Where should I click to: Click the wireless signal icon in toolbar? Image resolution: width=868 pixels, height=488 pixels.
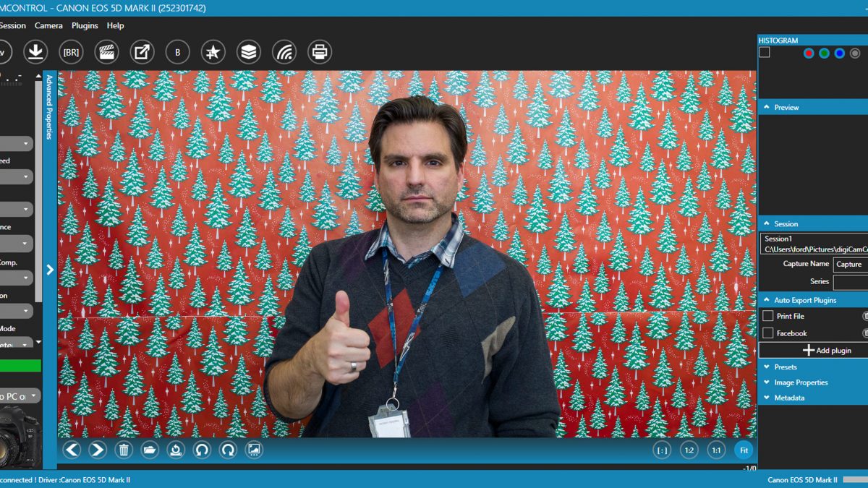click(284, 52)
